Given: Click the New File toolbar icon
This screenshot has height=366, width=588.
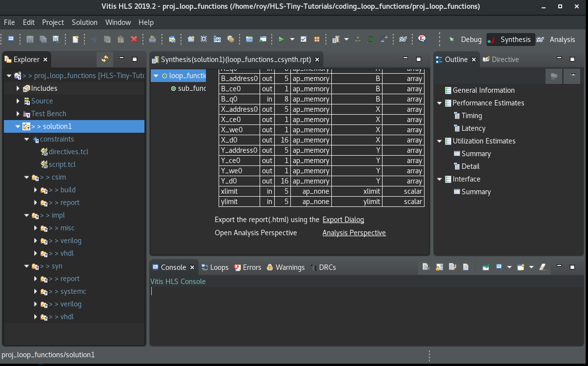Looking at the screenshot, I should click(x=76, y=40).
